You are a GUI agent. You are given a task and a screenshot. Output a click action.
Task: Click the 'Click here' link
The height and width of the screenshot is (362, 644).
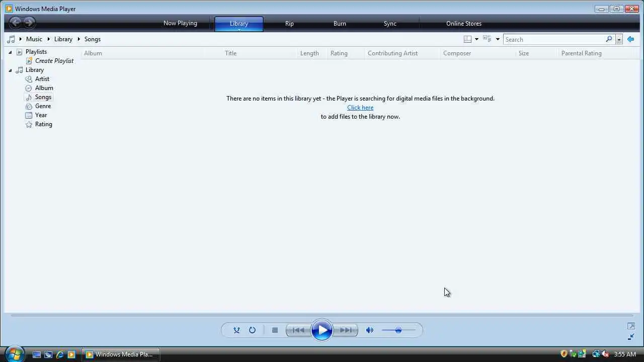tap(360, 108)
